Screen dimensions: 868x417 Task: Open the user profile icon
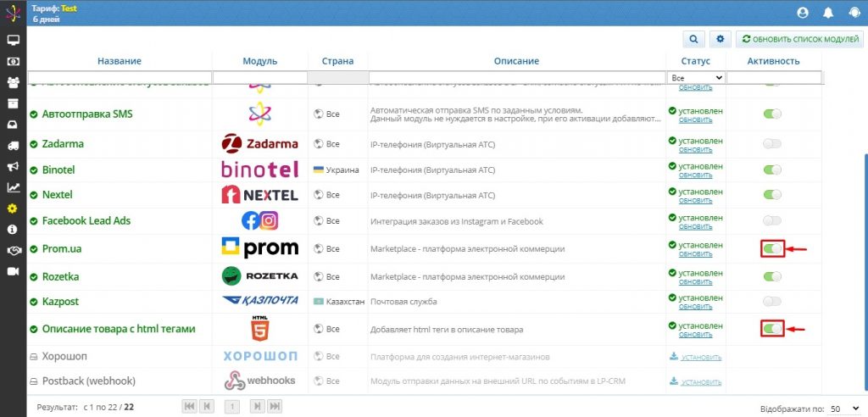pos(803,13)
